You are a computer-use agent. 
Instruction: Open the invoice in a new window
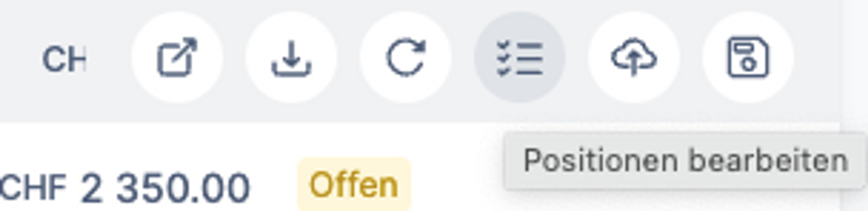click(177, 57)
